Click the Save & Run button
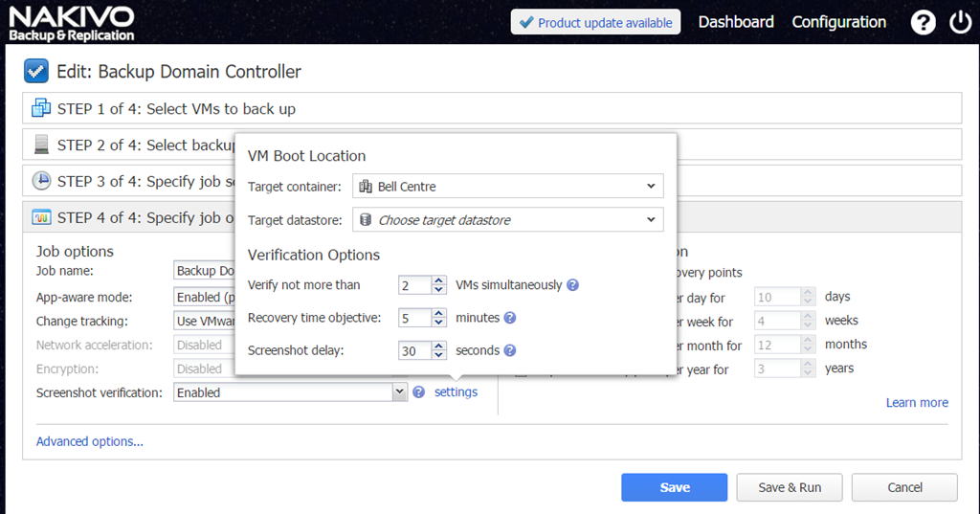 (x=790, y=487)
